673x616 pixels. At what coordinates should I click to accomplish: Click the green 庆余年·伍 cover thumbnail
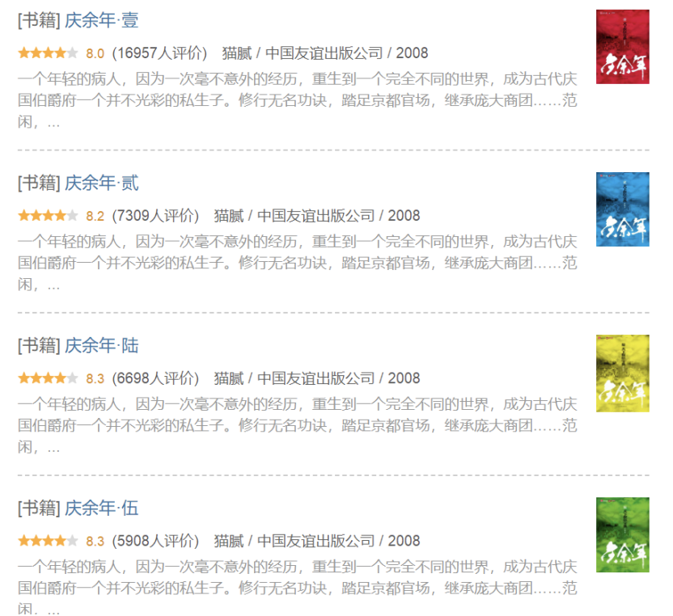pos(622,534)
